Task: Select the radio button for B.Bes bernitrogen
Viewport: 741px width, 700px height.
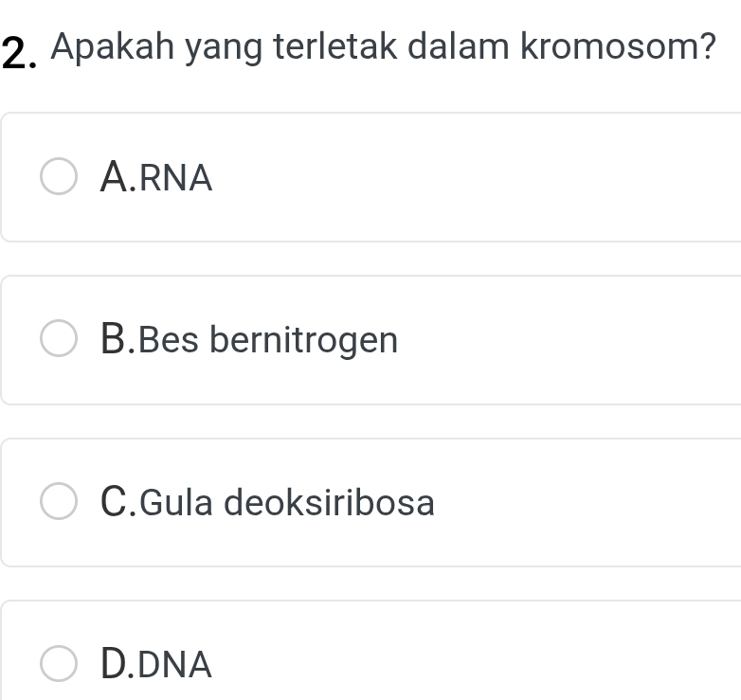Action: tap(59, 340)
